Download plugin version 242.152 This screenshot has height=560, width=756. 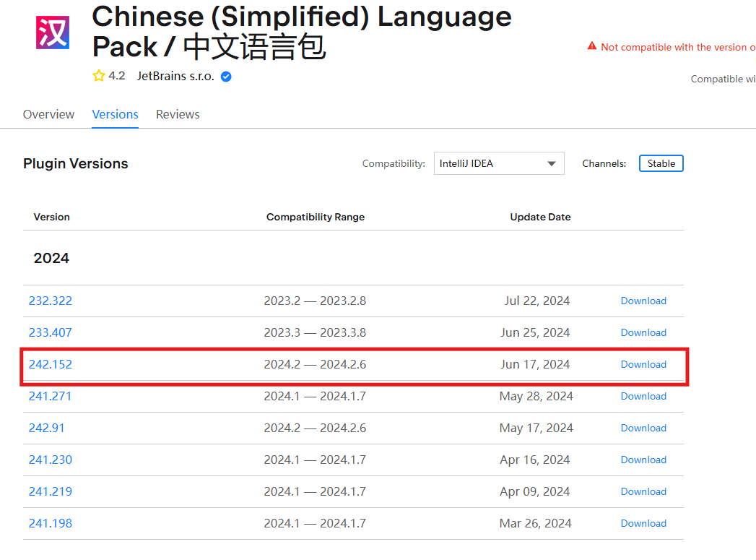(643, 365)
